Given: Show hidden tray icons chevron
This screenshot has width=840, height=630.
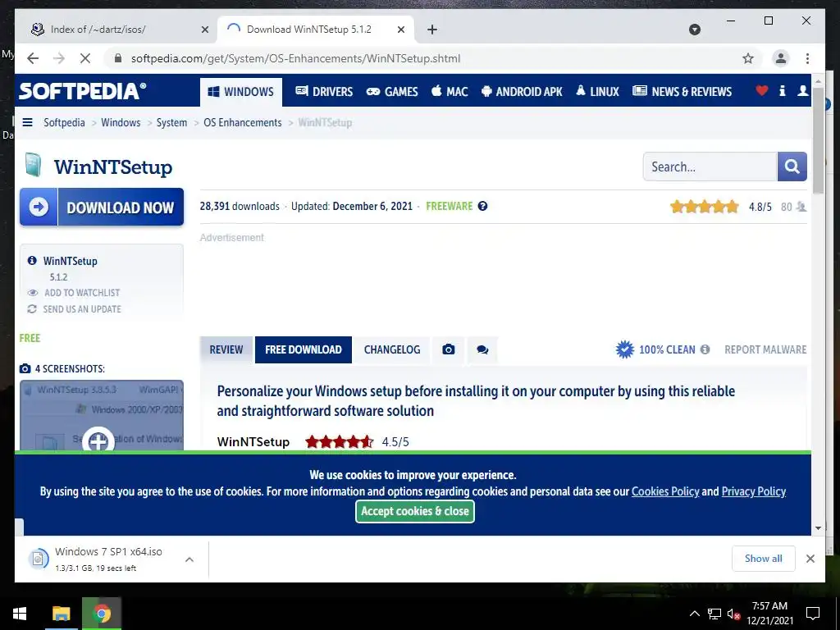Looking at the screenshot, I should pos(694,614).
